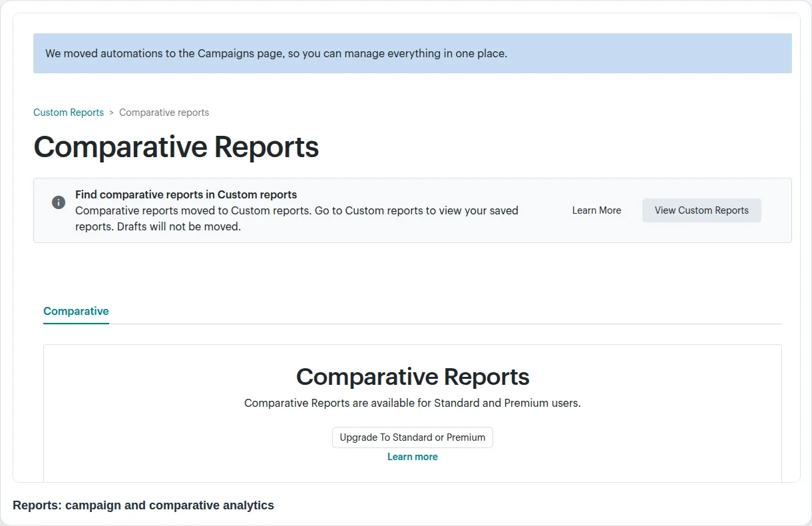
Task: Click the View Custom Reports button
Action: (x=702, y=210)
